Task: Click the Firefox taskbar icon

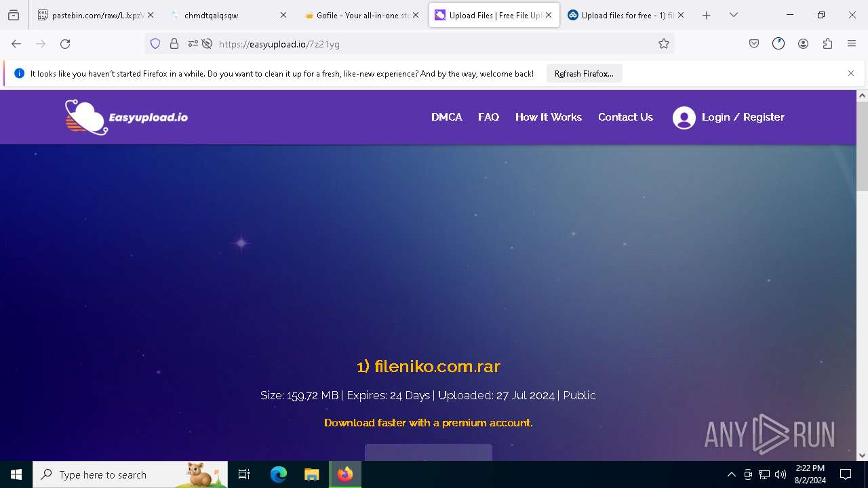Action: click(345, 474)
